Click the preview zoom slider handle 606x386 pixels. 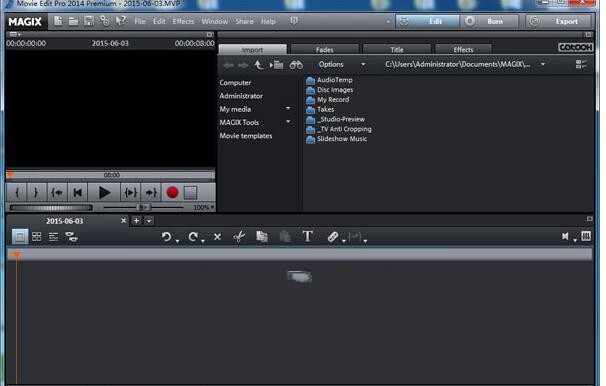pyautogui.click(x=143, y=207)
